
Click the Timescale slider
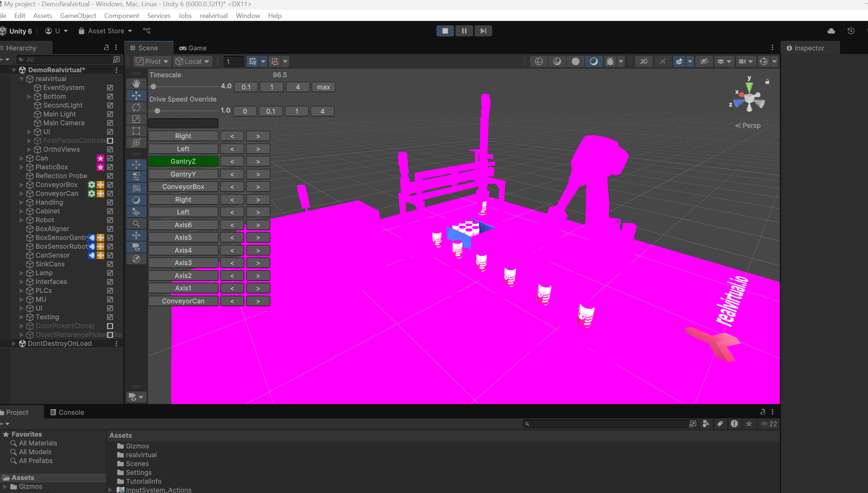click(x=184, y=86)
